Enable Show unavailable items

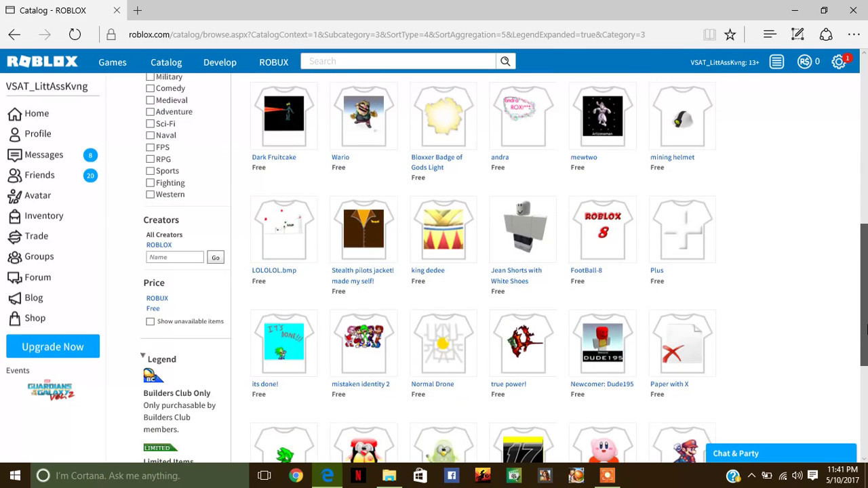(151, 321)
